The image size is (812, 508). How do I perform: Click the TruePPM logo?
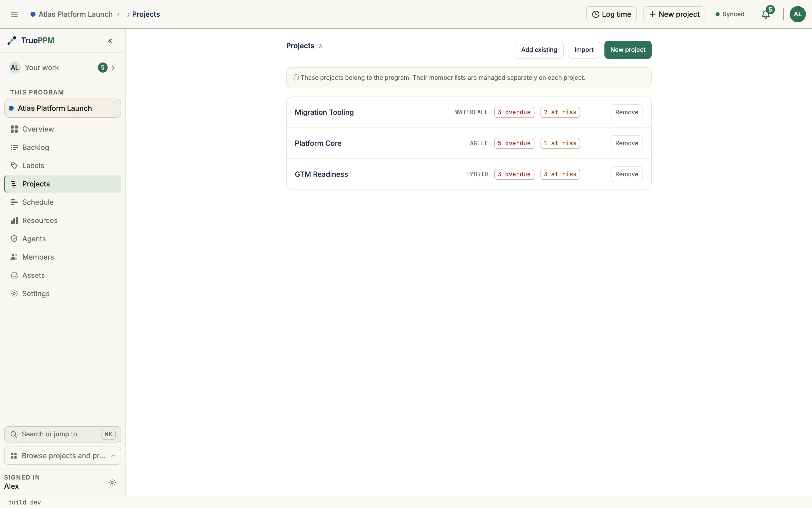(x=31, y=41)
